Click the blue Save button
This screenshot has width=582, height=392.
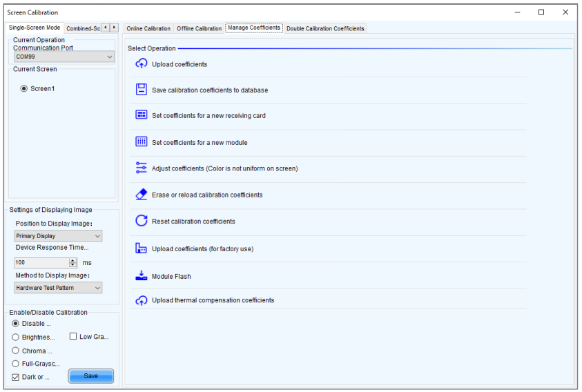tap(91, 376)
